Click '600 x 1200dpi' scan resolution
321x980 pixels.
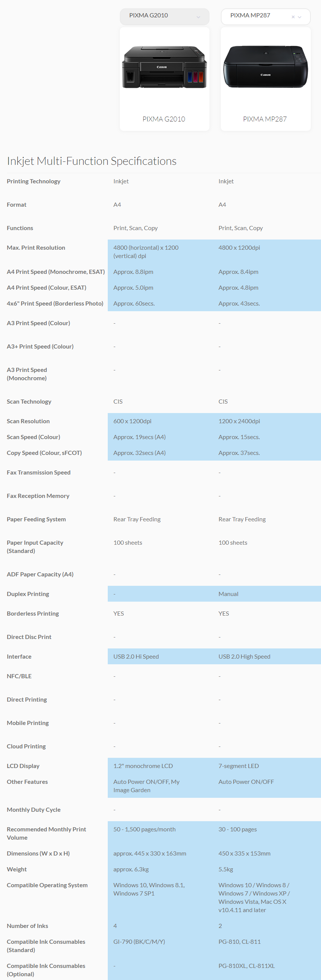132,421
